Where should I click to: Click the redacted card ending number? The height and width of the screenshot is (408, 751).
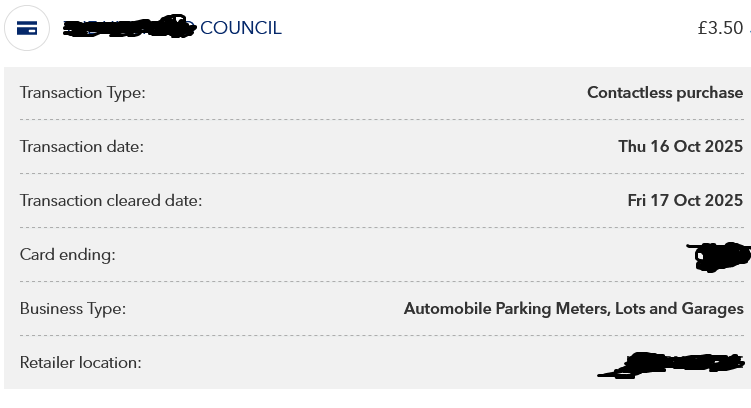coord(719,257)
